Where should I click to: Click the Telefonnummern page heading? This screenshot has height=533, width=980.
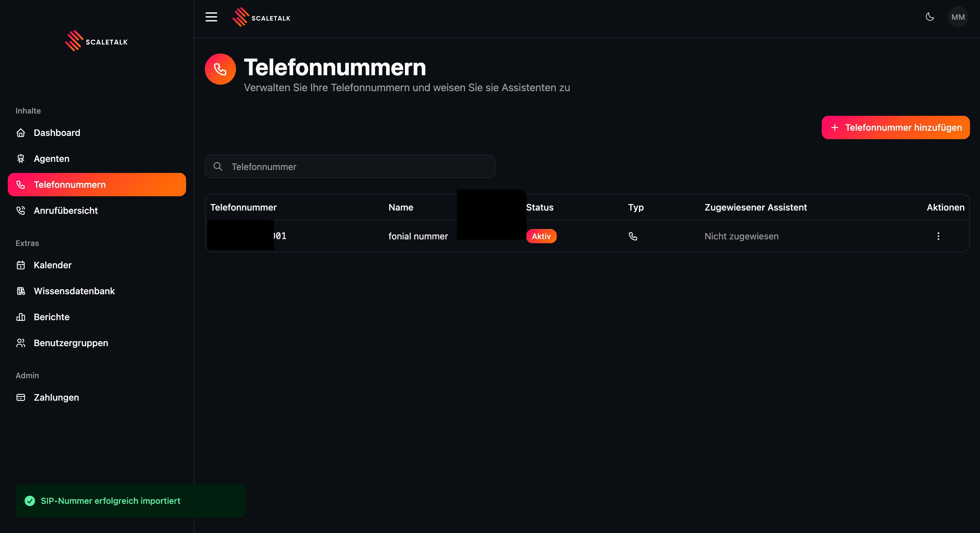point(335,67)
